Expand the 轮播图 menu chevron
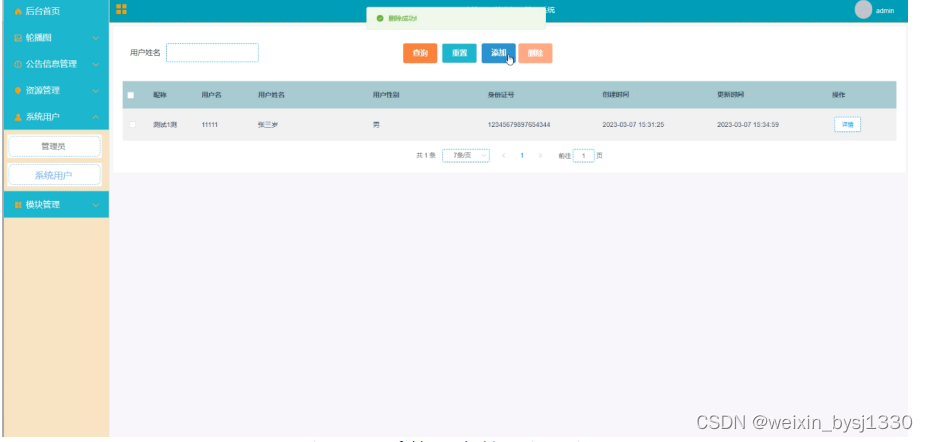Screen dimensions: 928x442 [95, 38]
